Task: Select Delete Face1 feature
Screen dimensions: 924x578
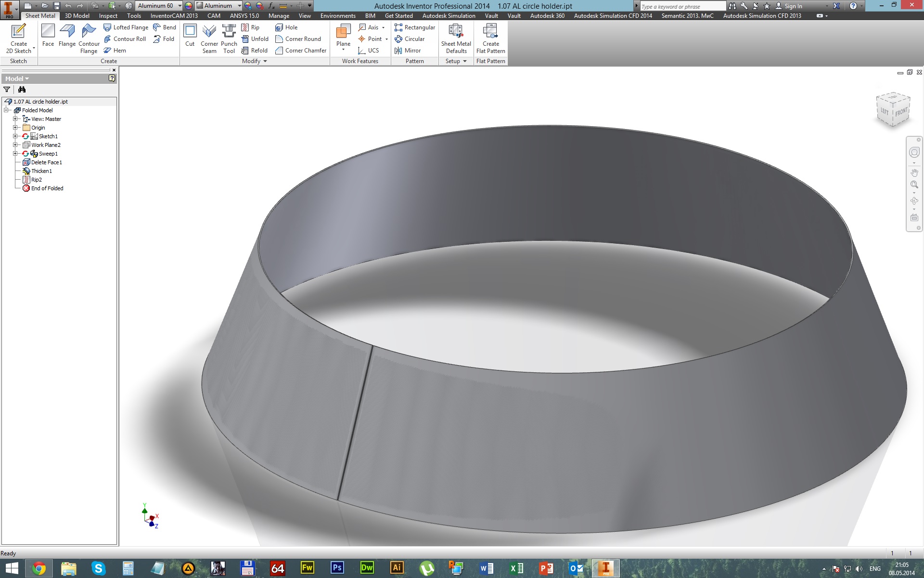Action: (46, 162)
